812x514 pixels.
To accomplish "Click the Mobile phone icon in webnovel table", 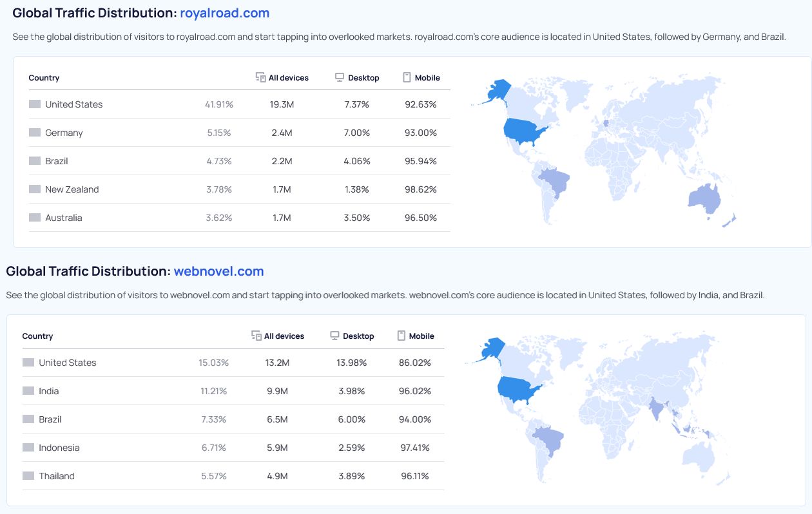I will click(x=401, y=336).
